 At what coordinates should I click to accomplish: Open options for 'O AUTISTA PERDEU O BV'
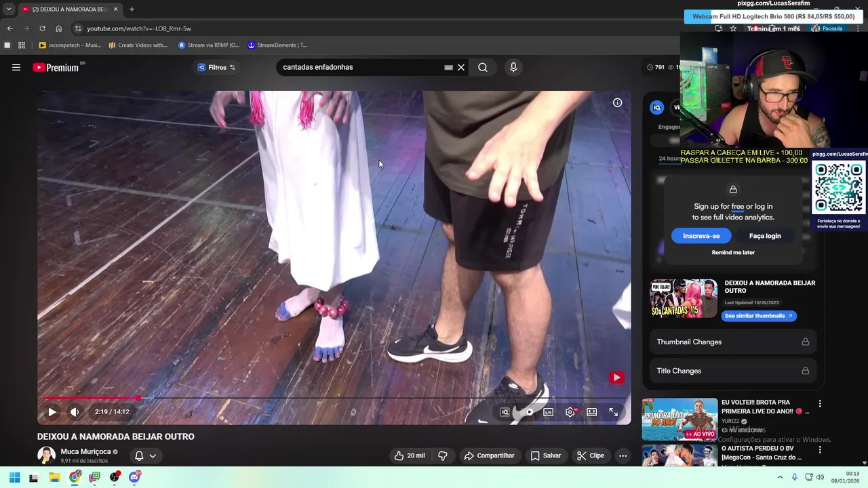click(x=820, y=449)
